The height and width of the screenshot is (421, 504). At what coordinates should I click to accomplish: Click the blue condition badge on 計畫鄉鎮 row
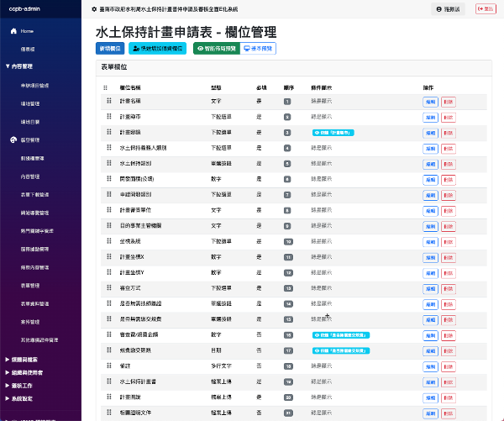(333, 133)
